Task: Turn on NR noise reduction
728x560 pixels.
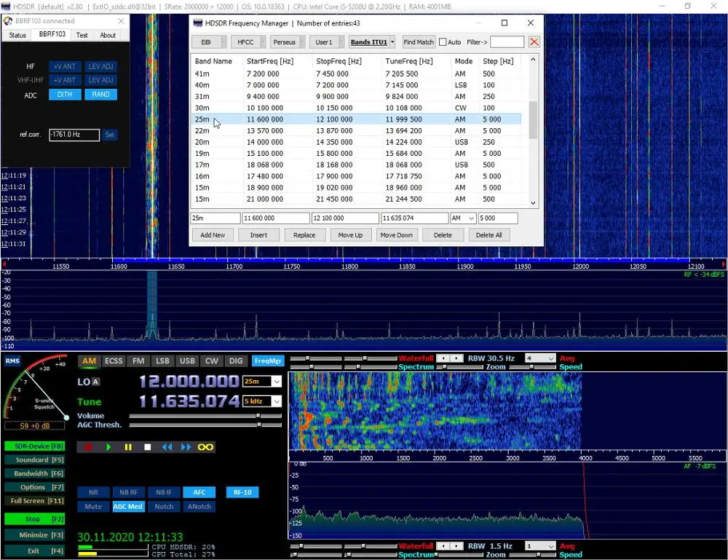Action: click(x=93, y=492)
